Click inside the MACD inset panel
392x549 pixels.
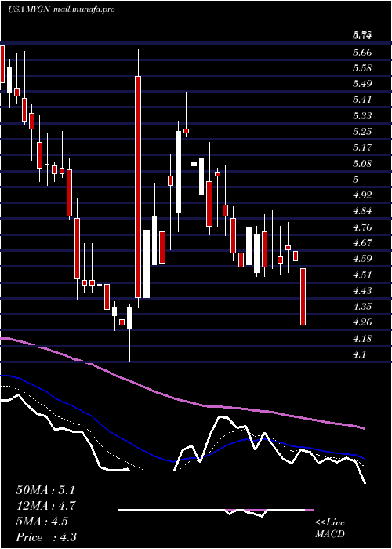pos(216,510)
